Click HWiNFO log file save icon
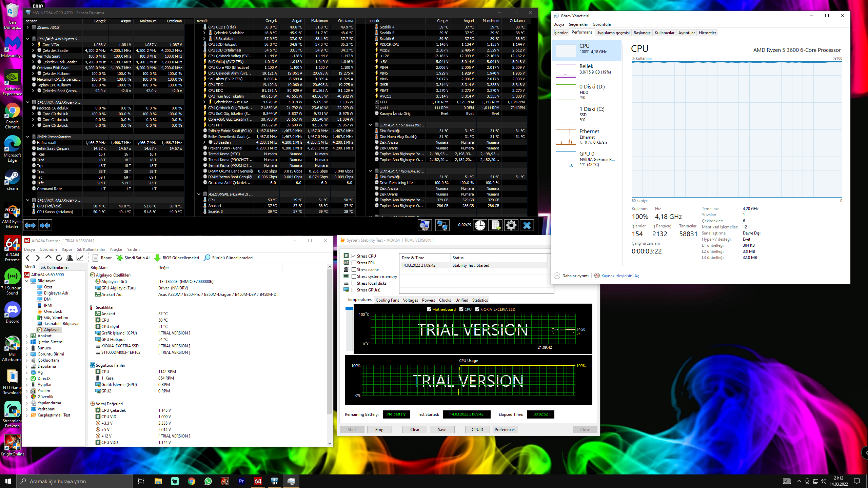The width and height of the screenshot is (868, 488). coord(495,225)
